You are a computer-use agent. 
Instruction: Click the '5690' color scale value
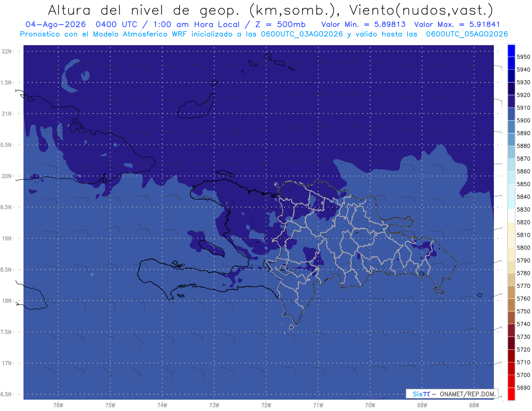523,388
